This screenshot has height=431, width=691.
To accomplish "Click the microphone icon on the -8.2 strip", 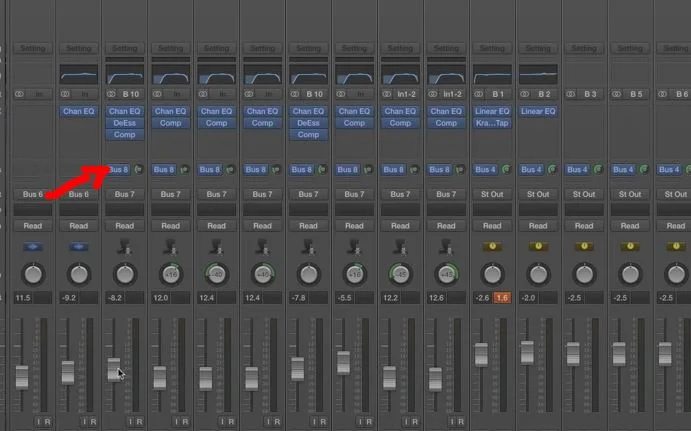I will [125, 247].
